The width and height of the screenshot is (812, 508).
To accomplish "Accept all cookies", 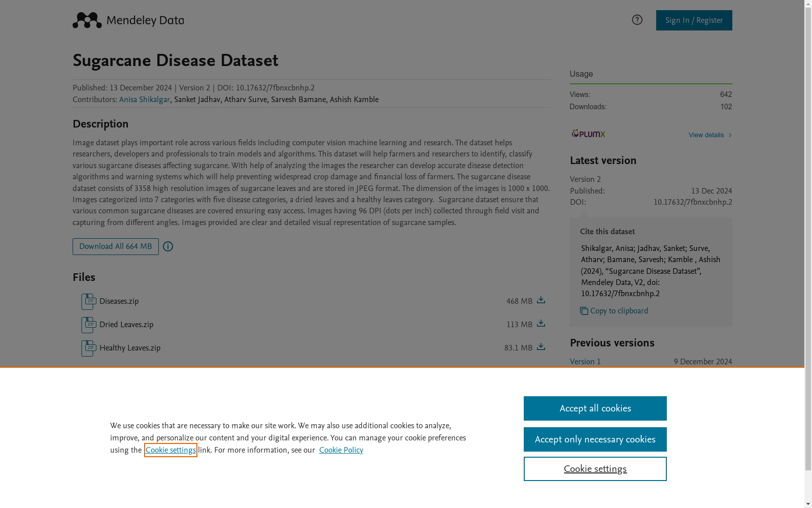I will click(x=595, y=408).
